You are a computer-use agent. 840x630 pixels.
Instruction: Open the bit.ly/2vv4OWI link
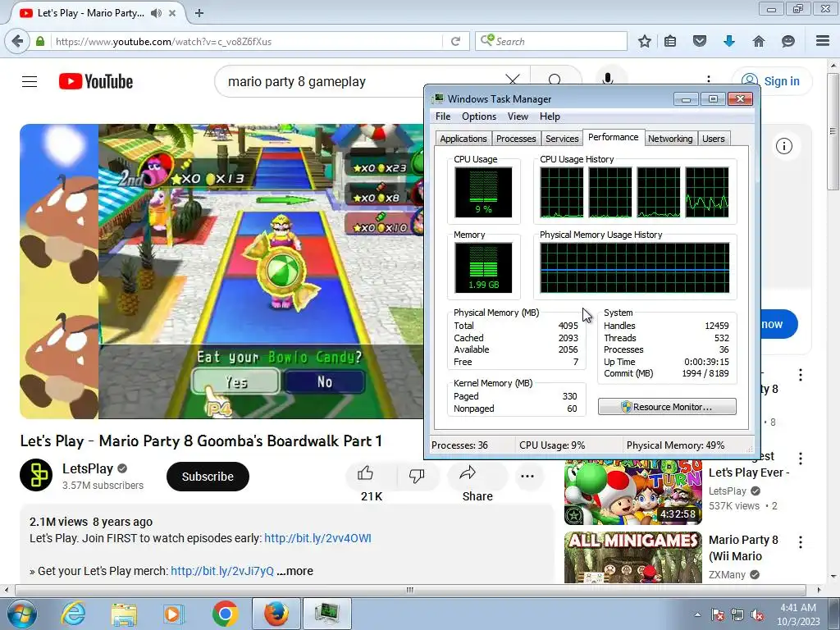(317, 538)
